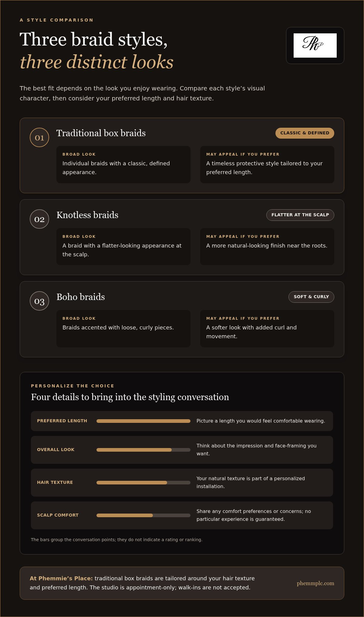Select the Traditional box braids heading
The image size is (364, 617).
(x=101, y=133)
